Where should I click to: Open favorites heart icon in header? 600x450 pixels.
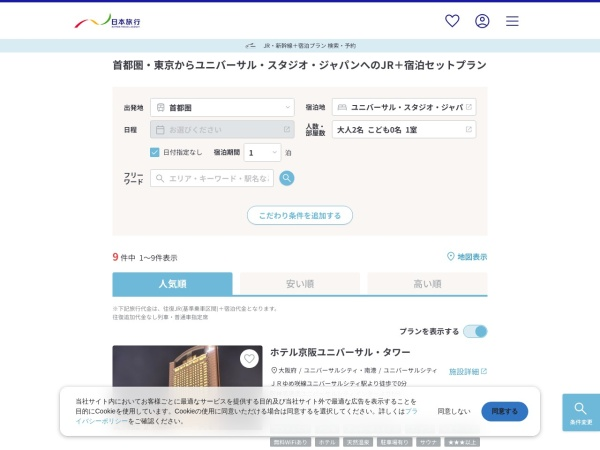point(452,21)
